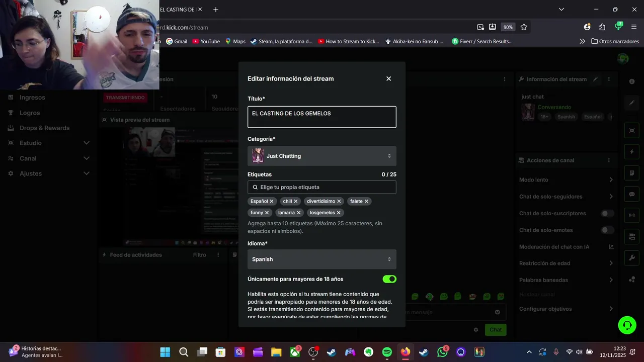Viewport: 644px width, 362px height.
Task: Click camera icon in right sidebar
Action: tap(632, 236)
